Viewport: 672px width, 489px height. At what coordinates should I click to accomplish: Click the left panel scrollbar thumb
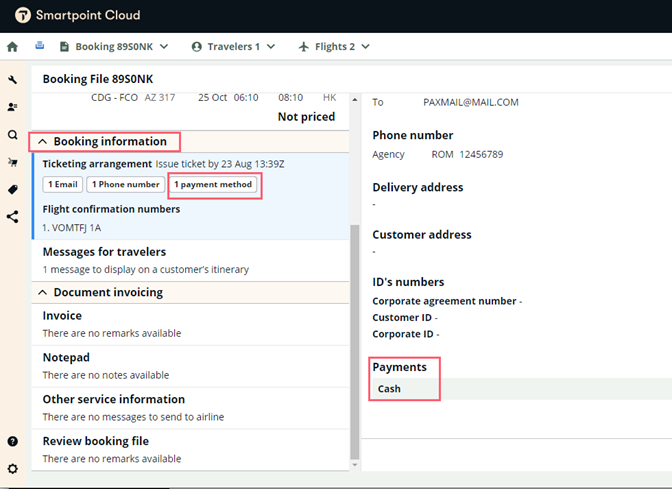click(x=354, y=342)
